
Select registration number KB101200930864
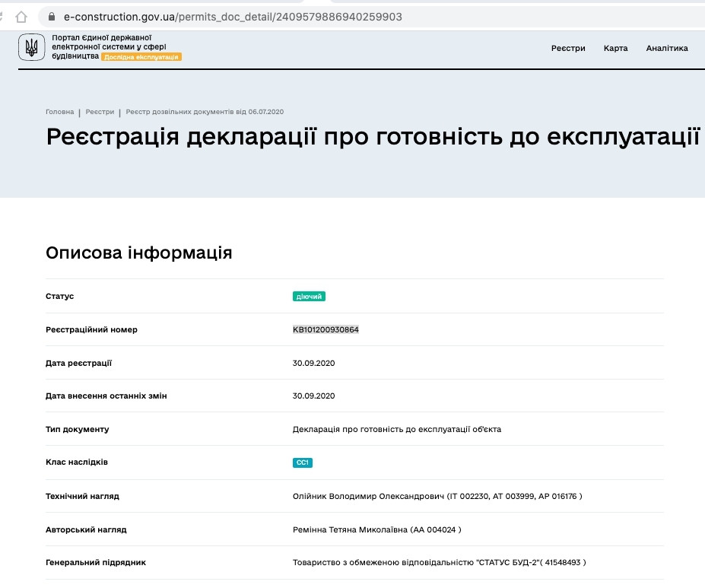coord(326,329)
